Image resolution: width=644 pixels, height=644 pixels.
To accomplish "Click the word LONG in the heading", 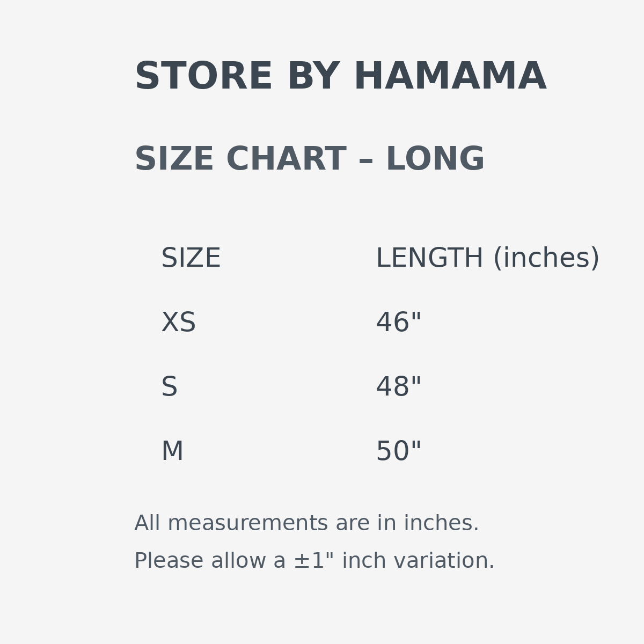I will click(x=435, y=160).
